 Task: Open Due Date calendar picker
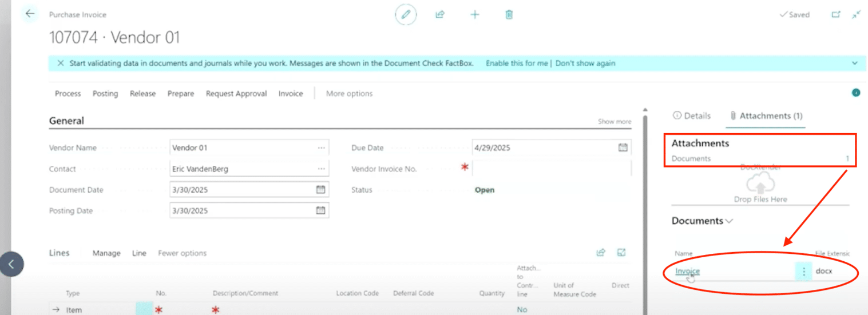point(623,147)
